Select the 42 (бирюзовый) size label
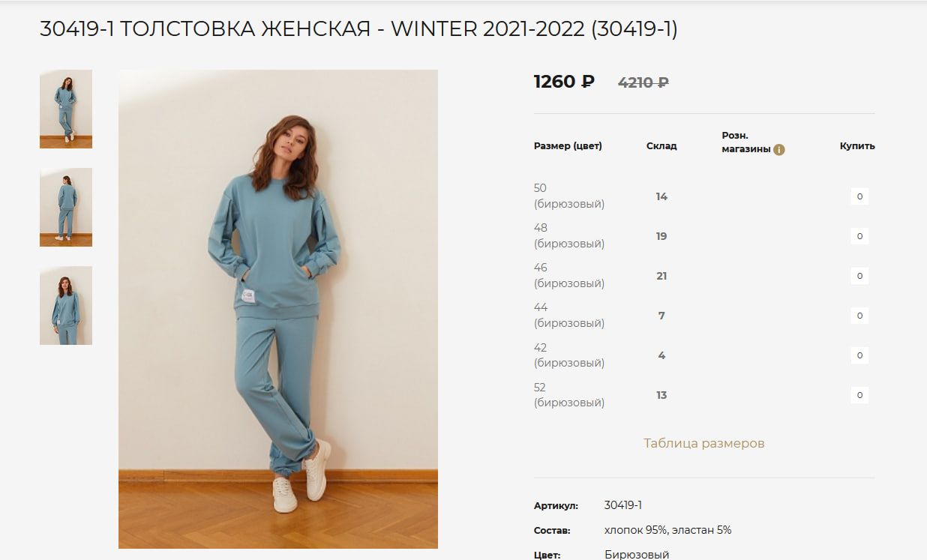 (569, 355)
